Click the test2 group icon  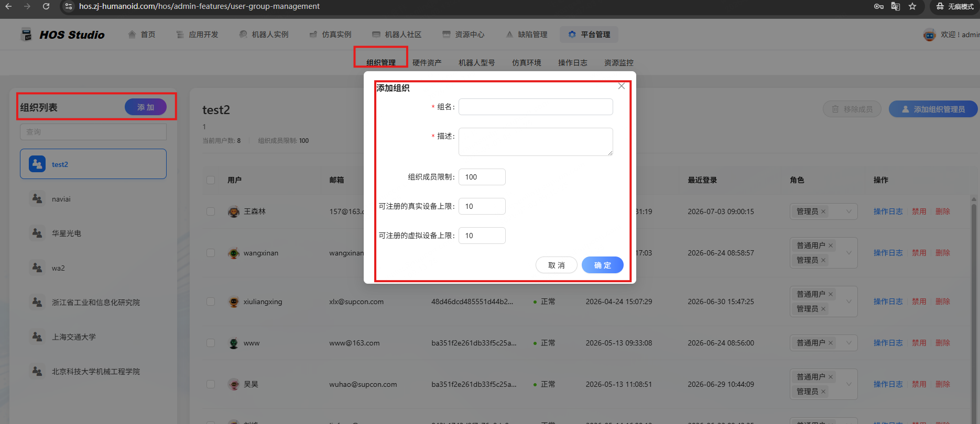pyautogui.click(x=37, y=164)
